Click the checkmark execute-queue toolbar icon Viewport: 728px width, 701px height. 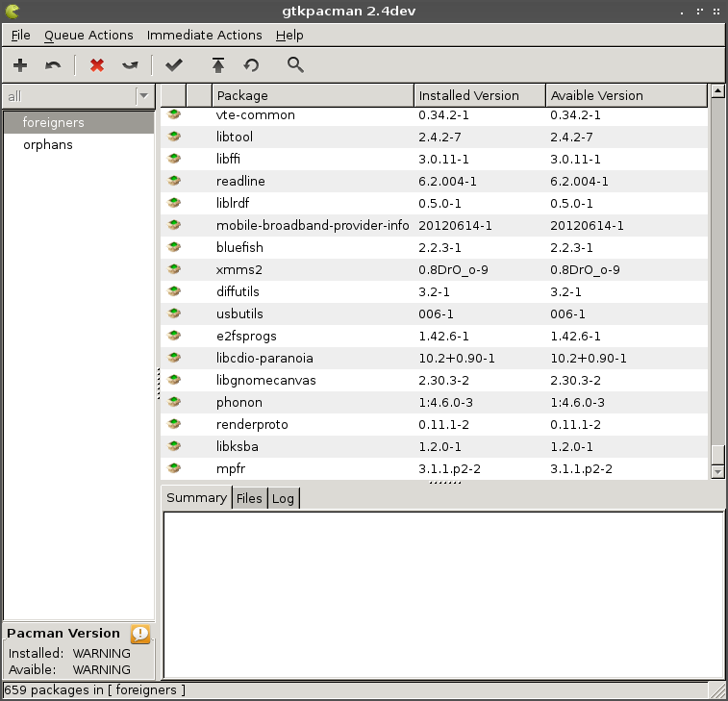[x=174, y=65]
